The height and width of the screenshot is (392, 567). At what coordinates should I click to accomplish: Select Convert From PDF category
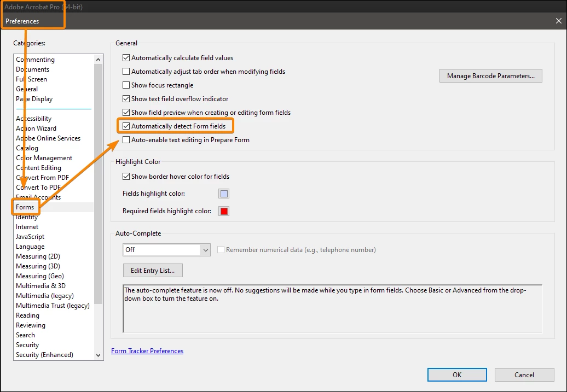[42, 177]
